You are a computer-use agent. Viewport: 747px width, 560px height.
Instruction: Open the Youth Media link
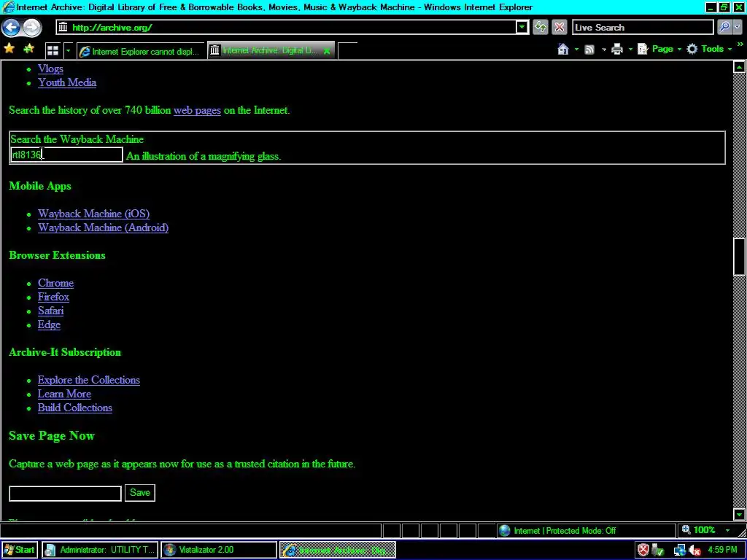pyautogui.click(x=67, y=82)
